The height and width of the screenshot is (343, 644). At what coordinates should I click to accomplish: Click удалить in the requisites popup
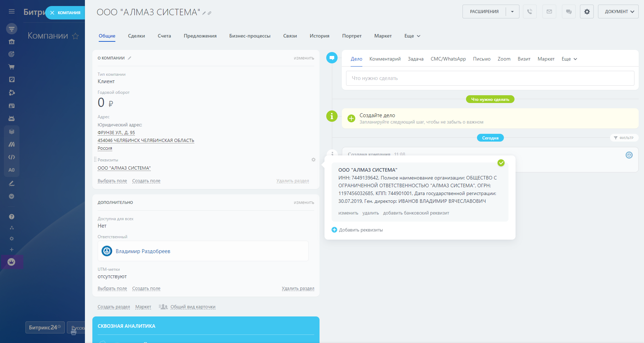(371, 213)
